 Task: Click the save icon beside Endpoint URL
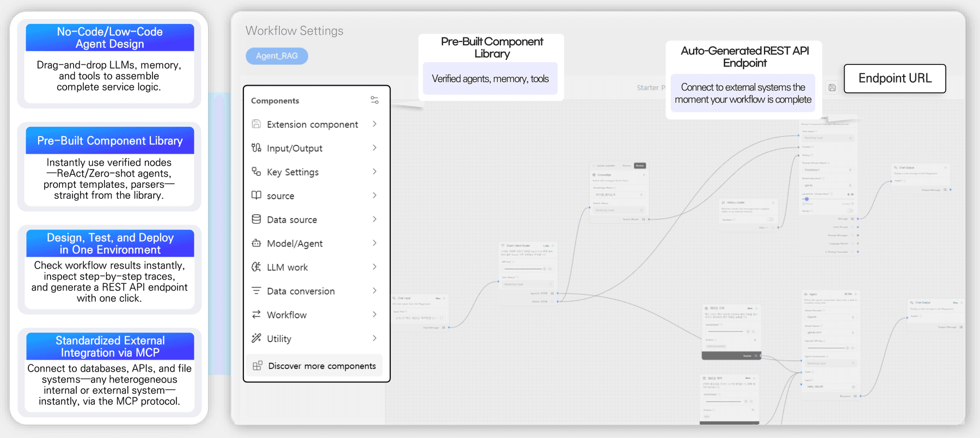[x=832, y=88]
